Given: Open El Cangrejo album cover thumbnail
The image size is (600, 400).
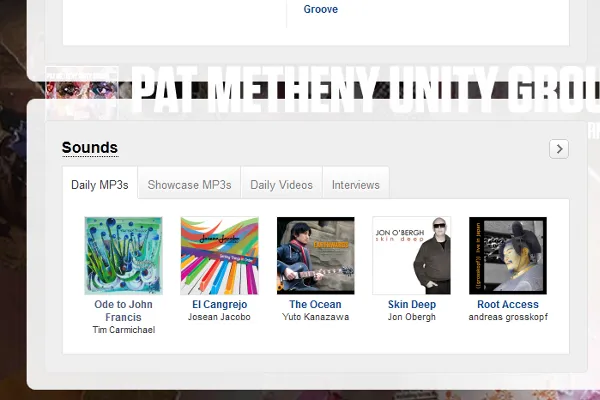Looking at the screenshot, I should pos(220,255).
